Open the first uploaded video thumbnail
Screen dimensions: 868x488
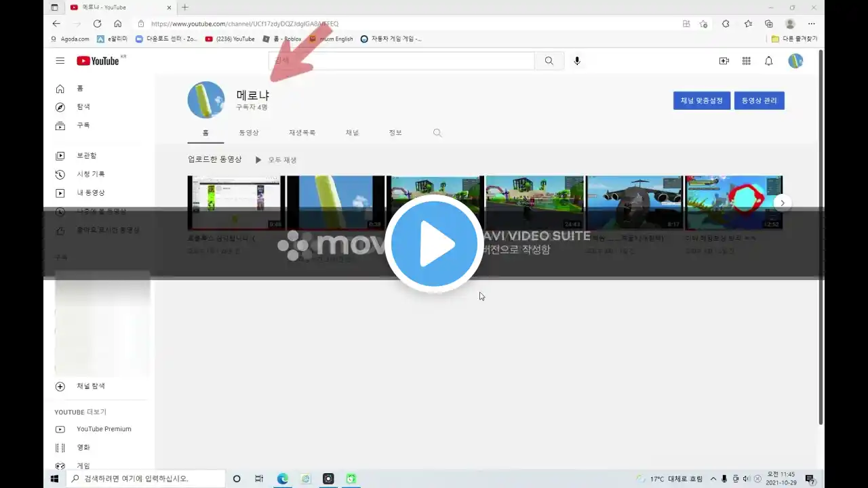236,203
